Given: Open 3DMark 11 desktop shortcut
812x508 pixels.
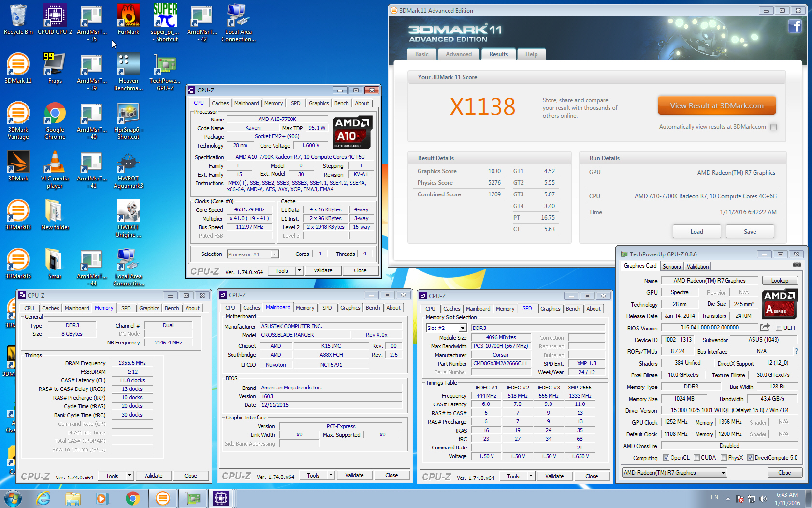Looking at the screenshot, I should tap(18, 68).
